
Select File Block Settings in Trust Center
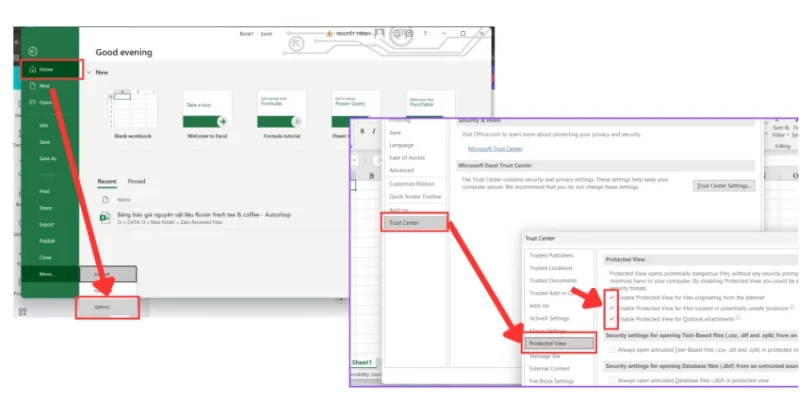pyautogui.click(x=552, y=381)
